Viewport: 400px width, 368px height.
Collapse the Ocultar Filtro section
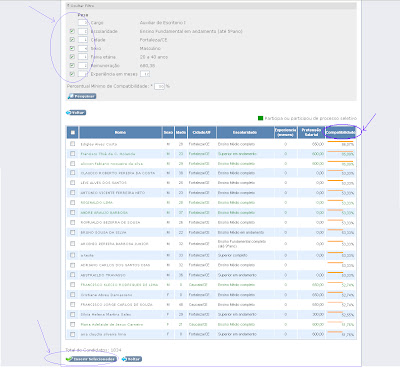point(80,6)
